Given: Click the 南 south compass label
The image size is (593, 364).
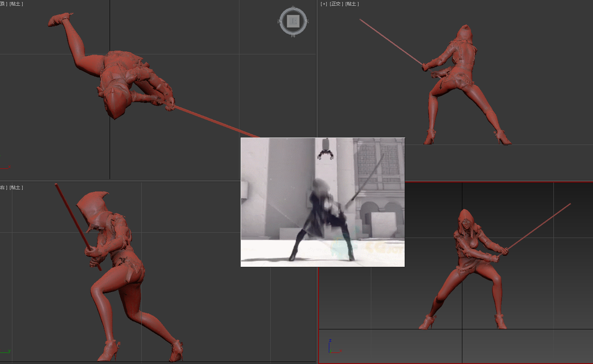Looking at the screenshot, I should pos(293,35).
